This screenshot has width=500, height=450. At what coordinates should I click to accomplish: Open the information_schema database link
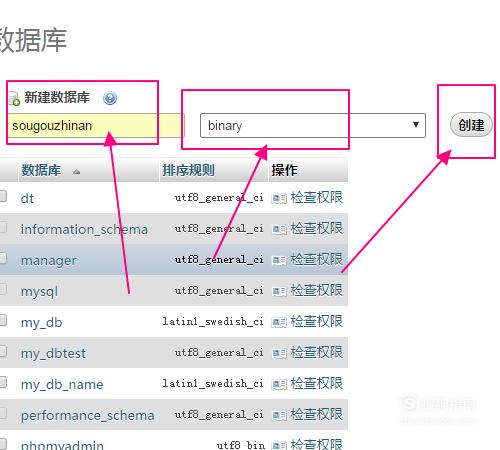pos(84,229)
